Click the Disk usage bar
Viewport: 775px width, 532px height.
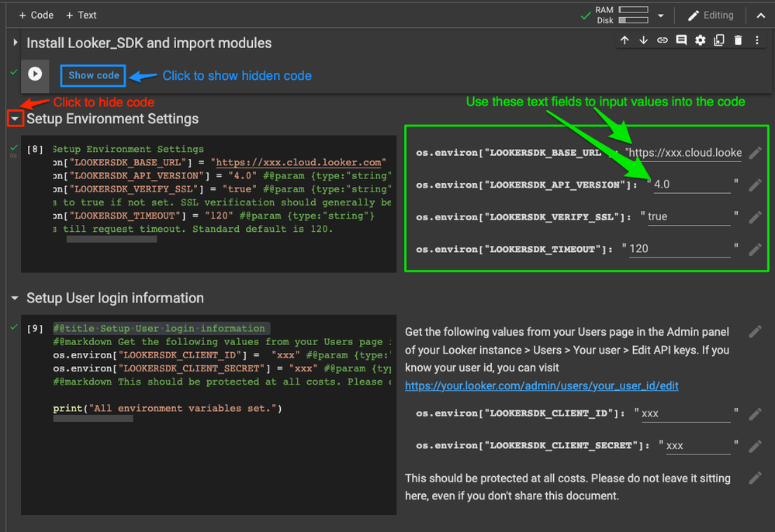click(633, 20)
